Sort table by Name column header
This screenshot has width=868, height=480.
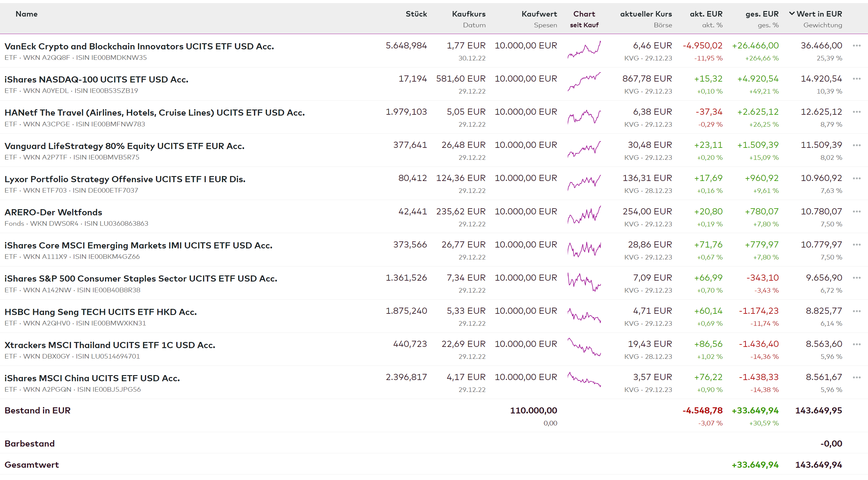tap(26, 14)
